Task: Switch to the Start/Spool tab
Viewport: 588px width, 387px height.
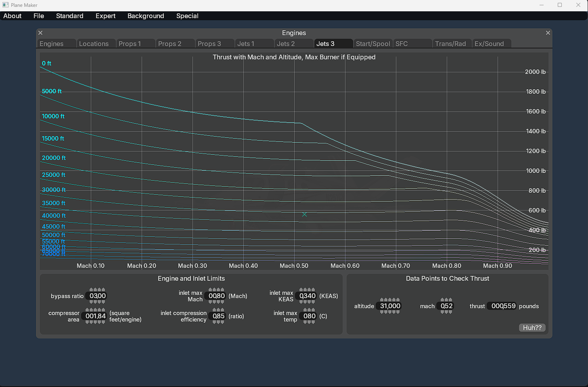Action: 372,44
